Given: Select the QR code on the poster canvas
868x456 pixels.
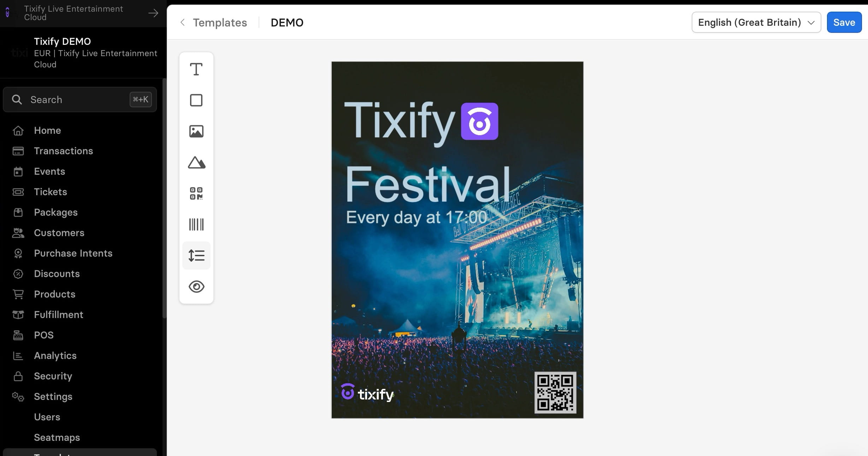Looking at the screenshot, I should coord(555,392).
